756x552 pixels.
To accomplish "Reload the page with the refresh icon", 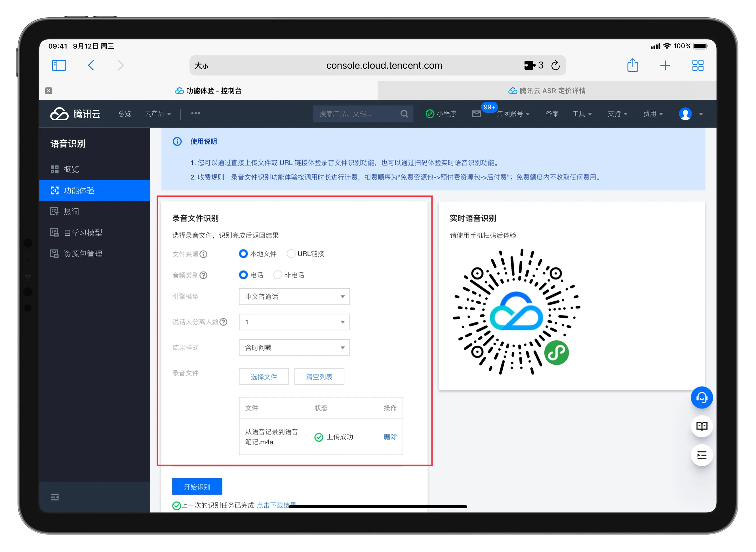I will coord(555,66).
